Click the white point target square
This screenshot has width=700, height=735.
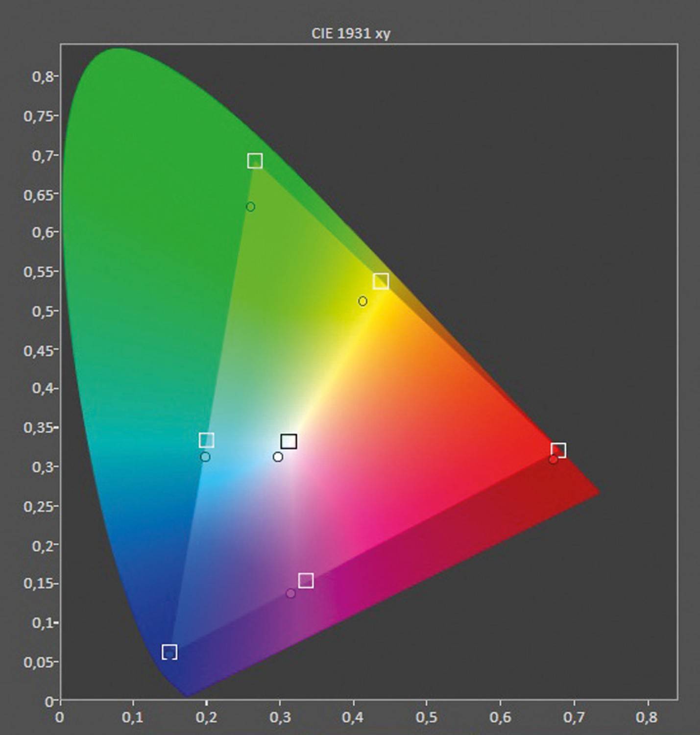[x=289, y=441]
